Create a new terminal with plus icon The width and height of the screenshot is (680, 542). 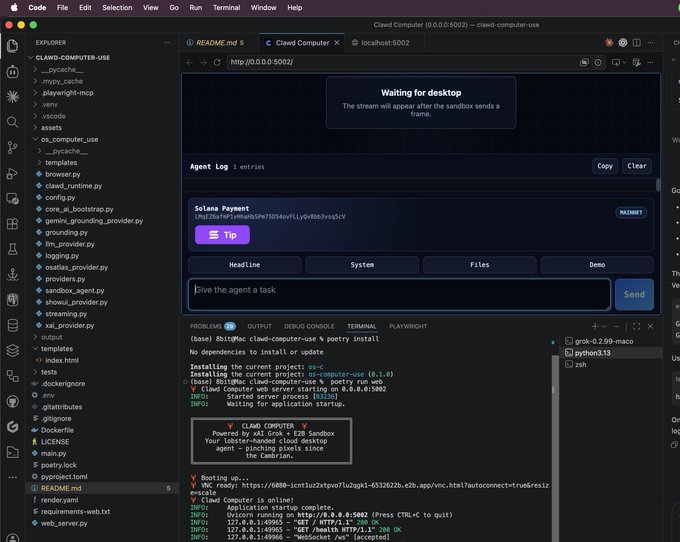coord(595,326)
